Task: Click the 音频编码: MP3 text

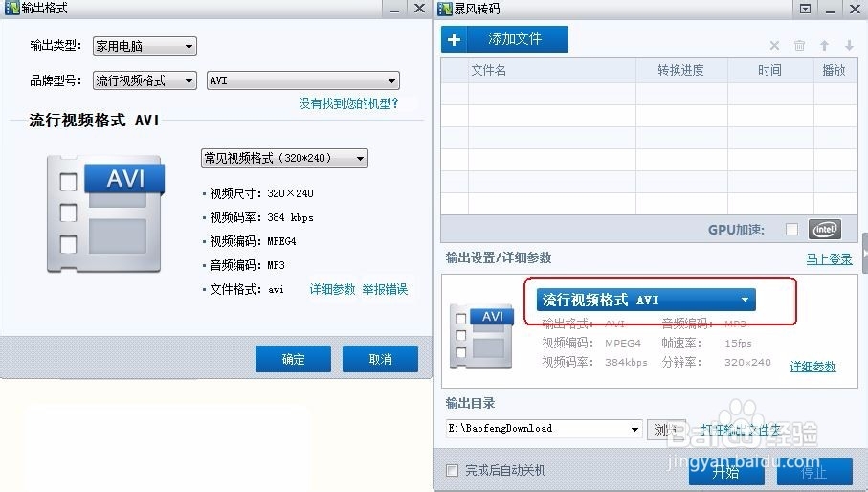Action: click(247, 265)
